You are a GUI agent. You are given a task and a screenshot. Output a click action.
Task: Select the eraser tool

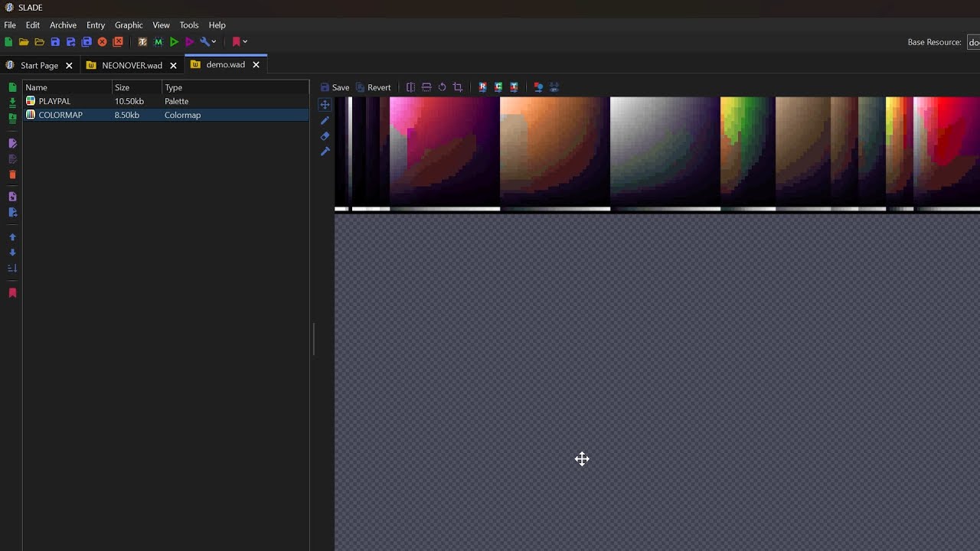click(x=325, y=136)
